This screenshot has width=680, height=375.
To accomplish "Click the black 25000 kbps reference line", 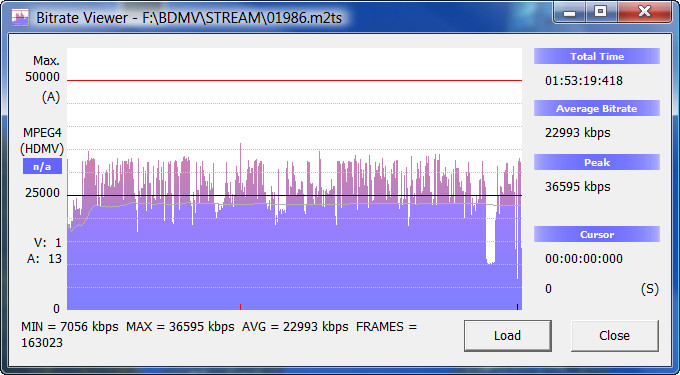I will 294,196.
